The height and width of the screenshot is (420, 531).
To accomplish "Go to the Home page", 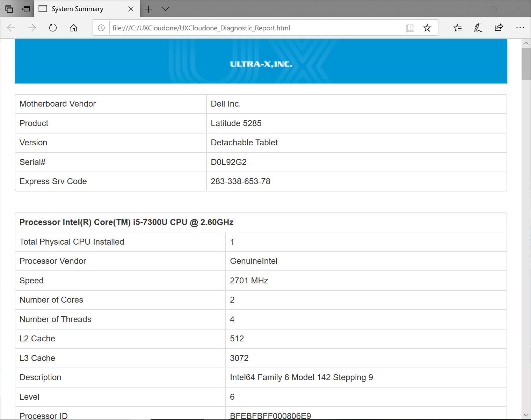I will click(74, 28).
